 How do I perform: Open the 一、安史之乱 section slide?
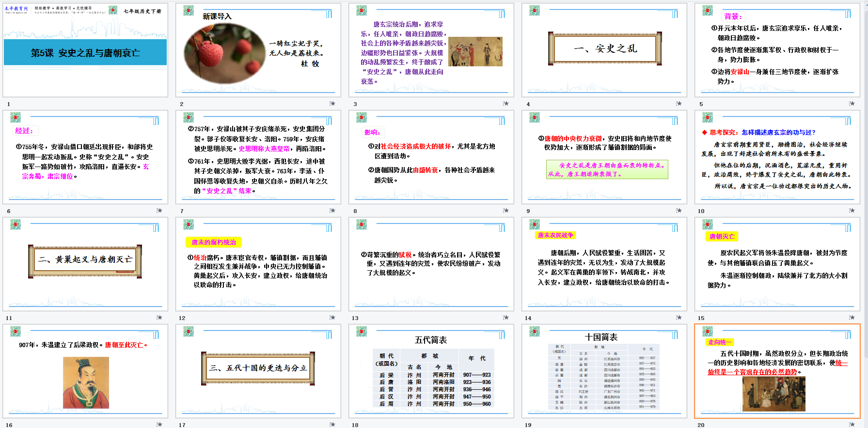(x=604, y=50)
